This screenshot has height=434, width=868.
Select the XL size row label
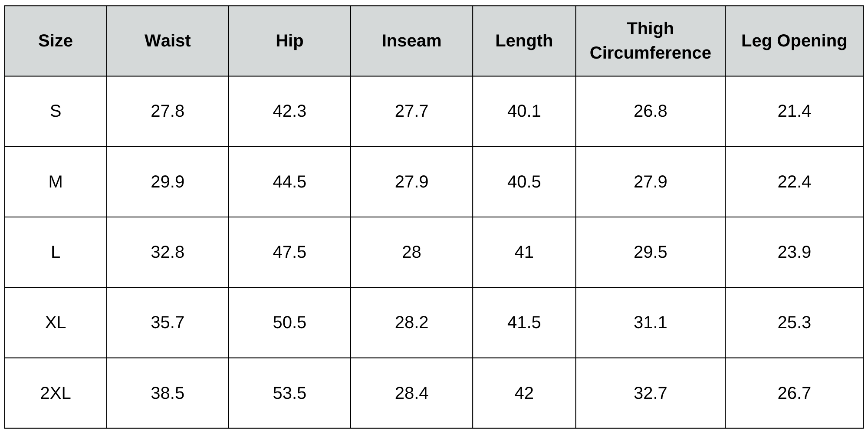tap(56, 322)
